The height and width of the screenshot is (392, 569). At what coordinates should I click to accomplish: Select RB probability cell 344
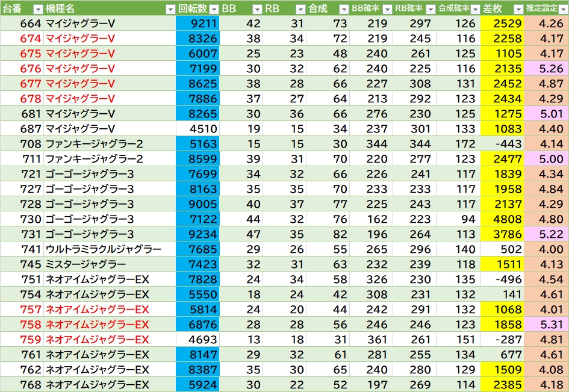pyautogui.click(x=415, y=144)
